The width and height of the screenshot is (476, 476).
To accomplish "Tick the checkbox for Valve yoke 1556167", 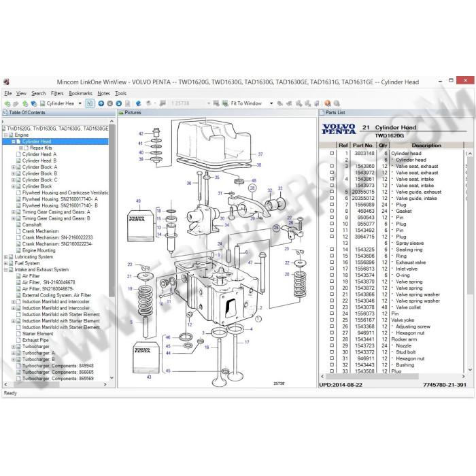I will tap(332, 320).
